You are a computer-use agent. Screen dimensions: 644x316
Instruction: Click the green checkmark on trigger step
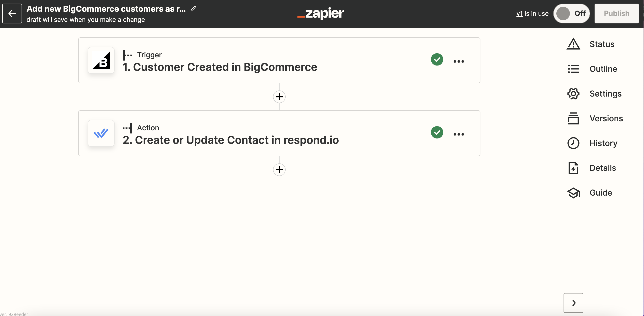point(437,60)
